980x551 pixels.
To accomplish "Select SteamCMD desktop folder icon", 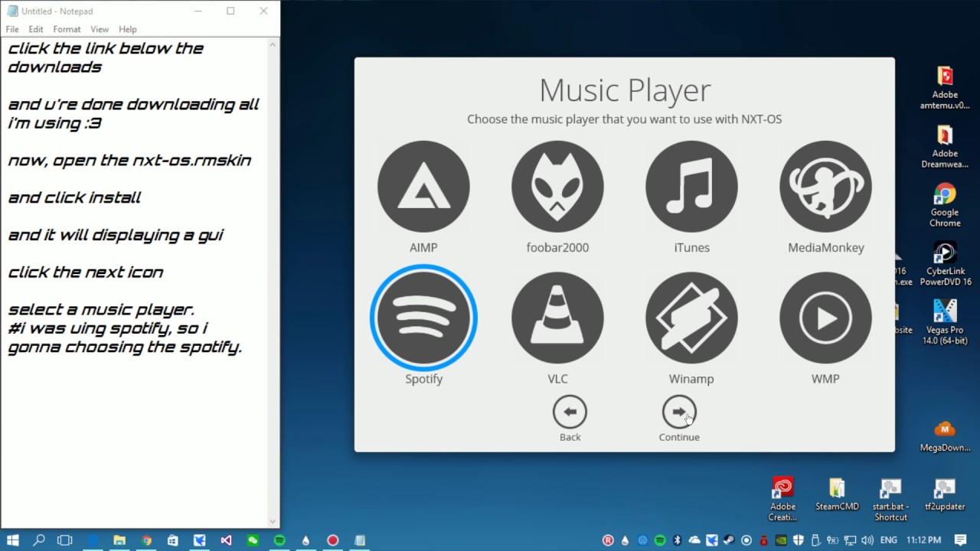I will pos(837,494).
